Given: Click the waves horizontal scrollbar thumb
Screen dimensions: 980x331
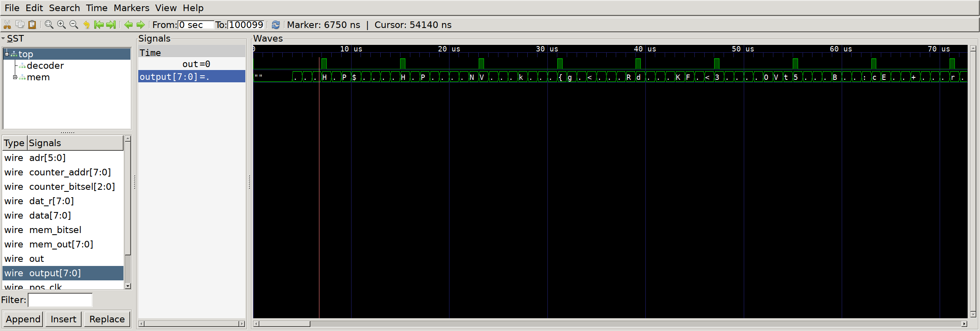Looking at the screenshot, I should [284, 324].
